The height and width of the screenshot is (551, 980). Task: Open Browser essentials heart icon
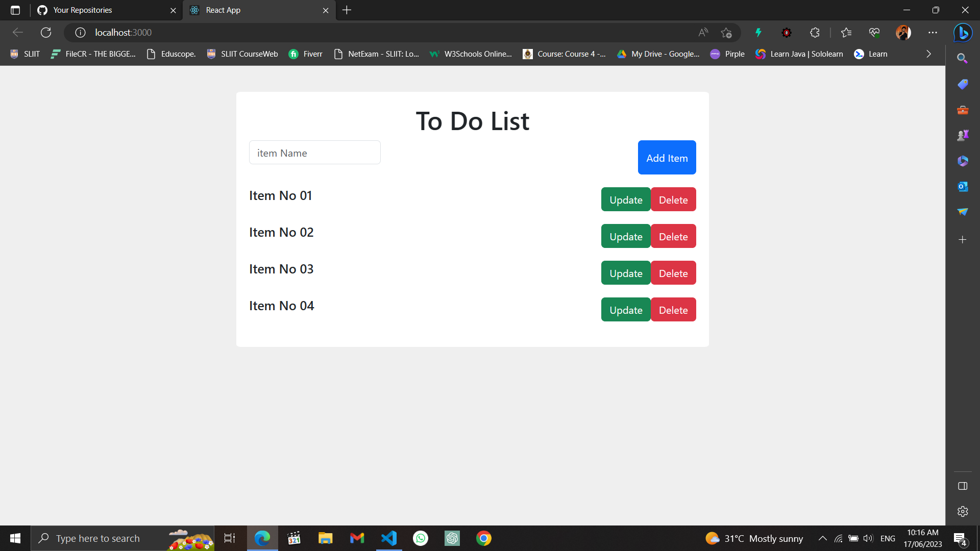(874, 32)
